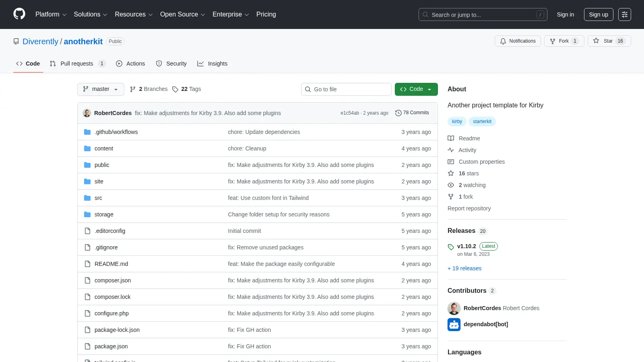644x362 pixels.
Task: Open README.md file
Action: [111, 264]
